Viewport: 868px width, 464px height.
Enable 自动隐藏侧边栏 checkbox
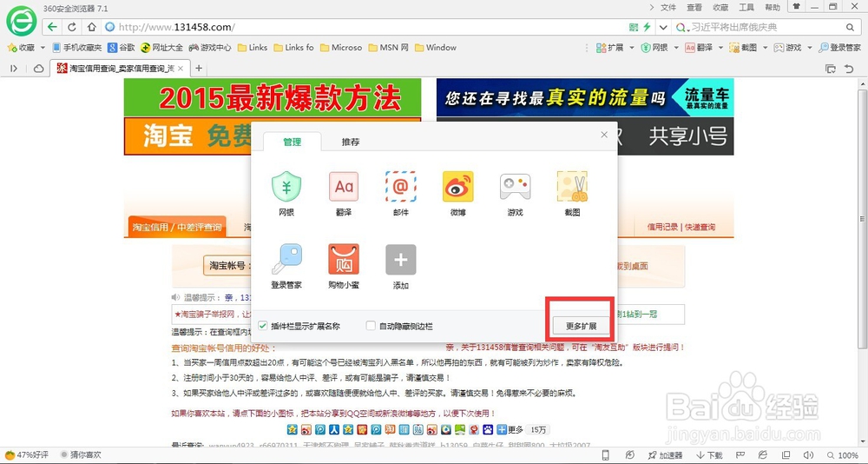click(371, 326)
